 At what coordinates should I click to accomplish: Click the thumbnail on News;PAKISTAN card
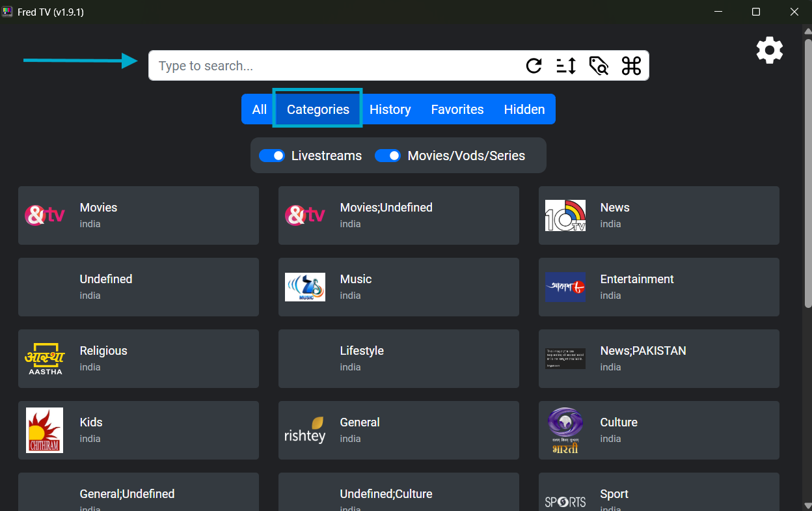565,359
